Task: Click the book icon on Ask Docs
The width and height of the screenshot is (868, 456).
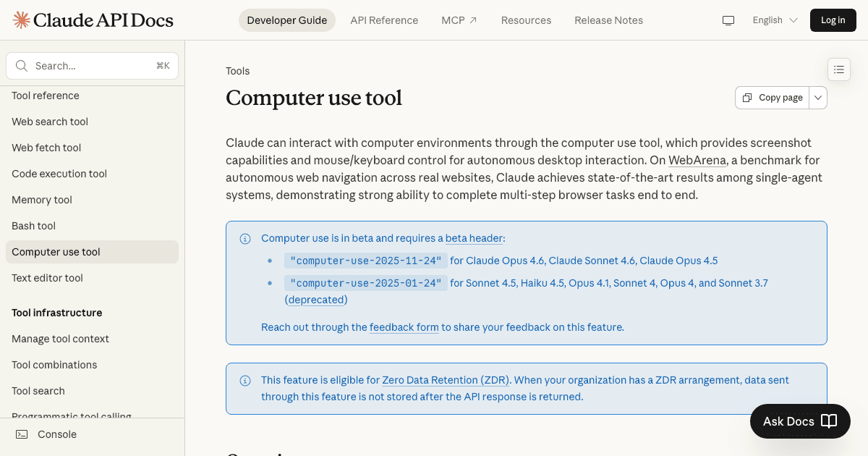Action: (x=829, y=421)
